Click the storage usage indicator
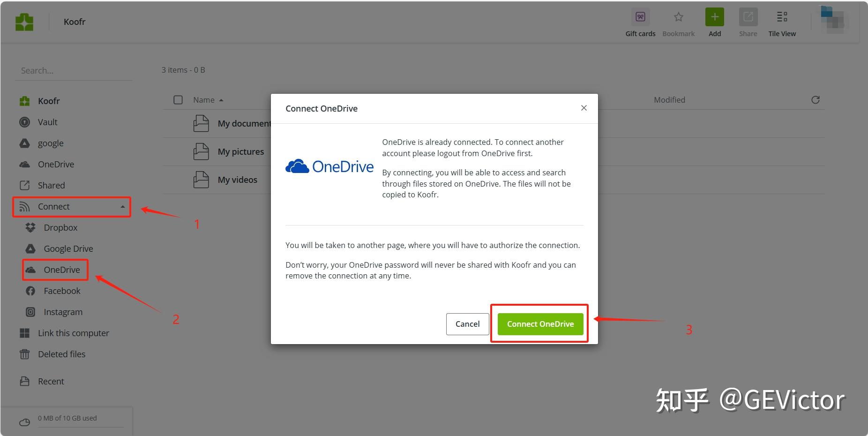This screenshot has height=436, width=868. 66,418
